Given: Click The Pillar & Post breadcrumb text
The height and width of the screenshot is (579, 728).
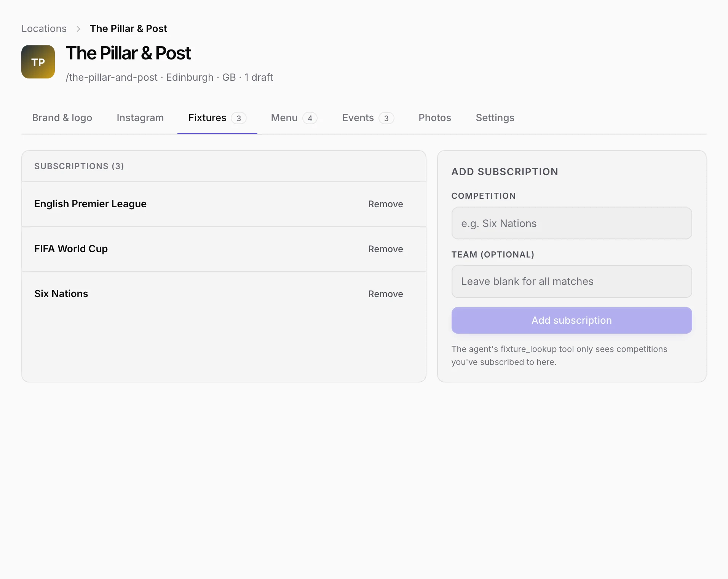Looking at the screenshot, I should pos(128,29).
